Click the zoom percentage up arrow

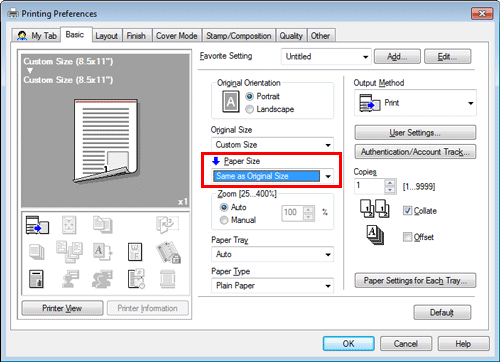[309, 210]
